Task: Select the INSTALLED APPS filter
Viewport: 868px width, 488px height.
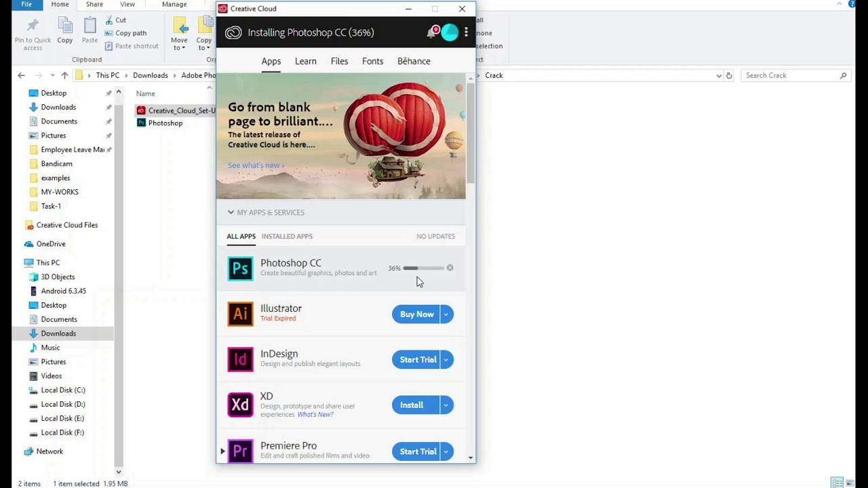Action: (287, 236)
